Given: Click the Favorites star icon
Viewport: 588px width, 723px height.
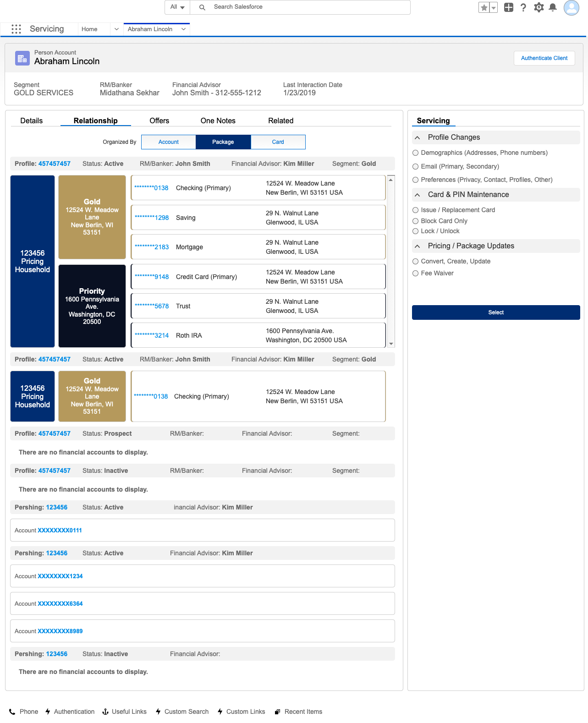Looking at the screenshot, I should coord(484,7).
